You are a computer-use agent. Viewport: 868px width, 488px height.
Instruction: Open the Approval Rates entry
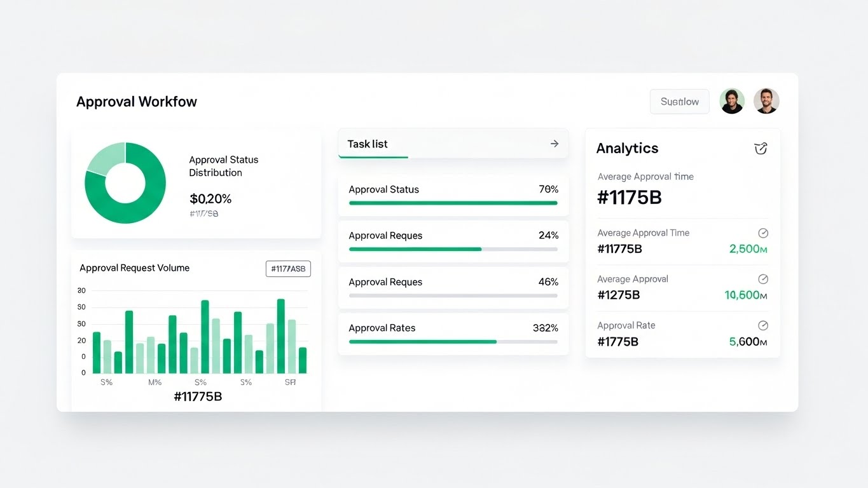(x=453, y=333)
